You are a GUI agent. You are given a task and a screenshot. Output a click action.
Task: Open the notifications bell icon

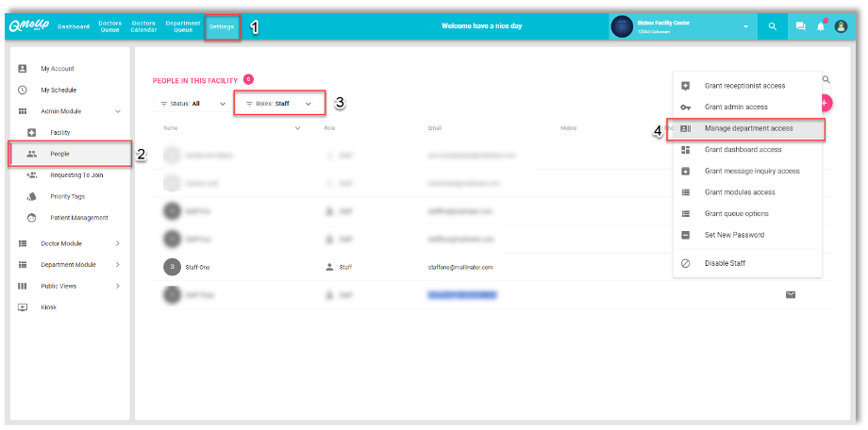click(x=820, y=26)
